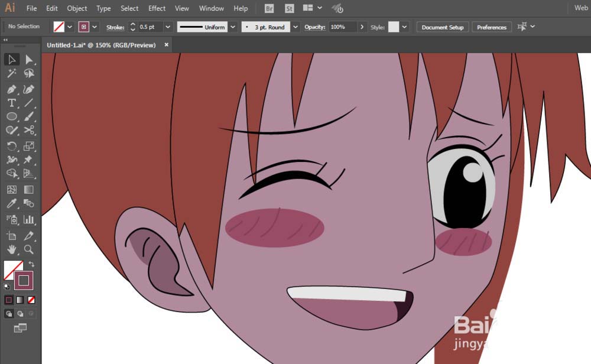This screenshot has width=591, height=364.
Task: Open the 3 pt. Round brush dropdown
Action: click(x=295, y=27)
